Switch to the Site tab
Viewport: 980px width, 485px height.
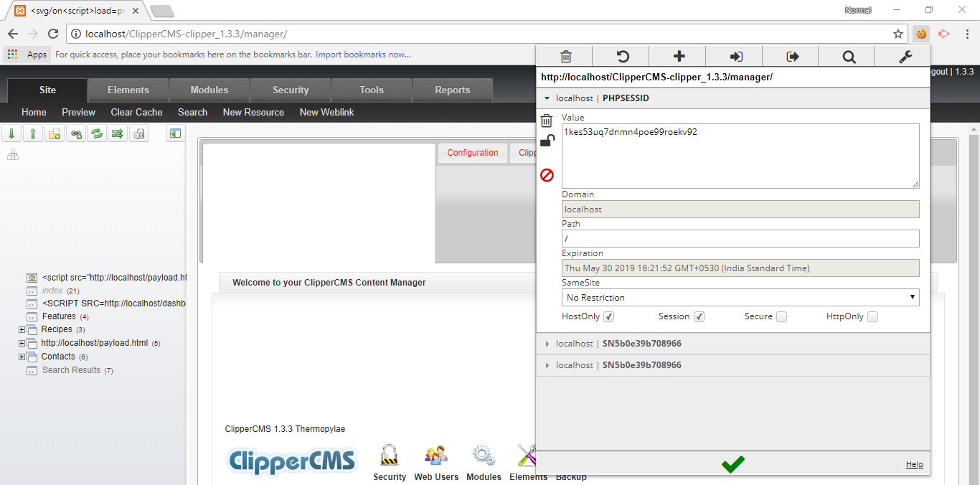click(x=47, y=90)
